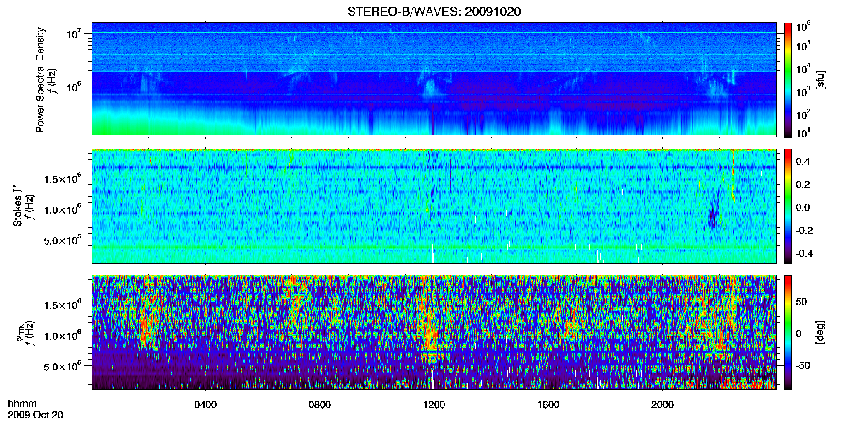Click the "0800" time tick label
Image resolution: width=868 pixels, height=447 pixels.
(320, 405)
